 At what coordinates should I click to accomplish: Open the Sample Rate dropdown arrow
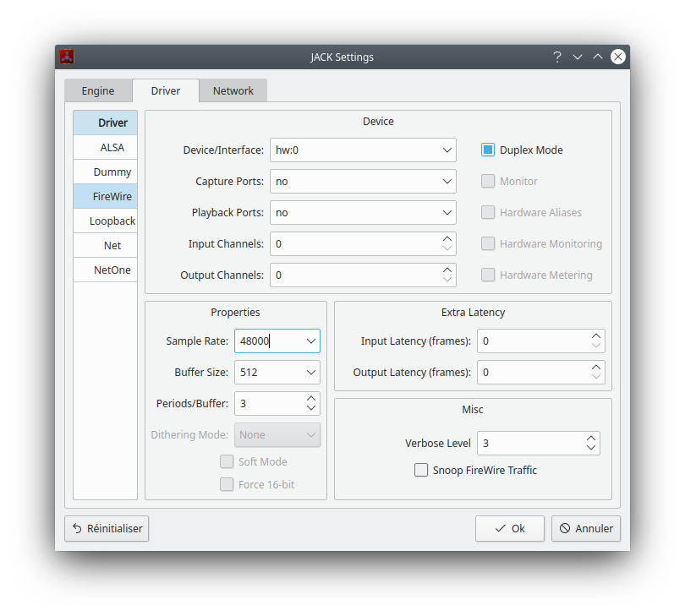pos(311,341)
